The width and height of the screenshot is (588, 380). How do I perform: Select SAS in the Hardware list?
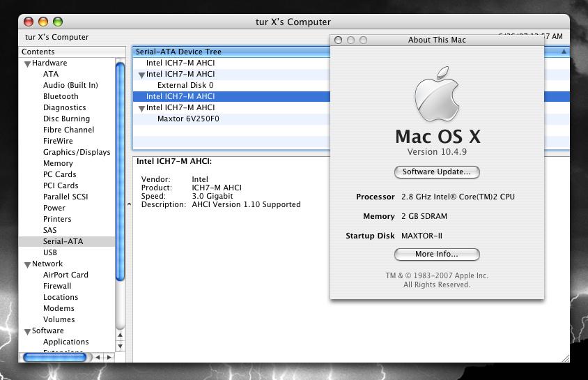tap(50, 230)
